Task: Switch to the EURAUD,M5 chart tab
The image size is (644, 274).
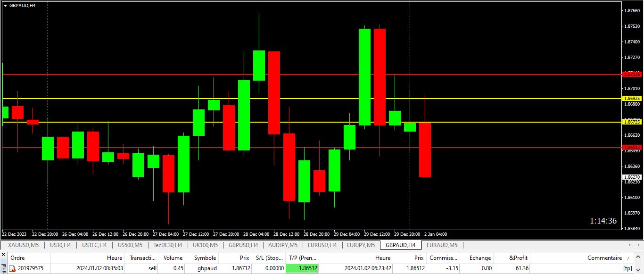Action: [442, 245]
